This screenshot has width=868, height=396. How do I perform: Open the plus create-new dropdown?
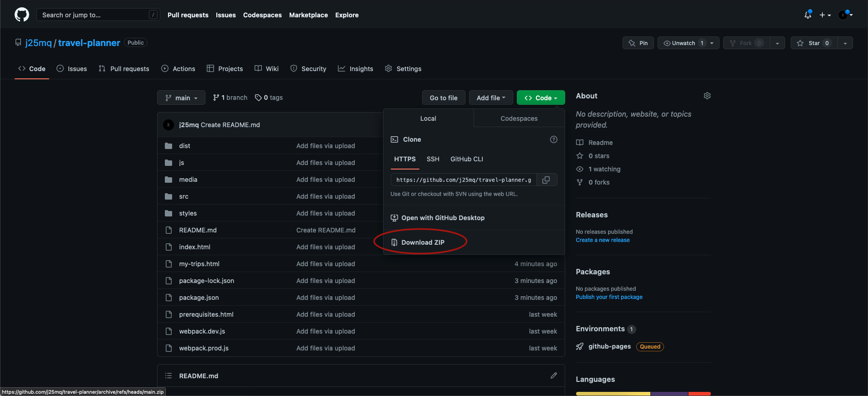click(825, 15)
